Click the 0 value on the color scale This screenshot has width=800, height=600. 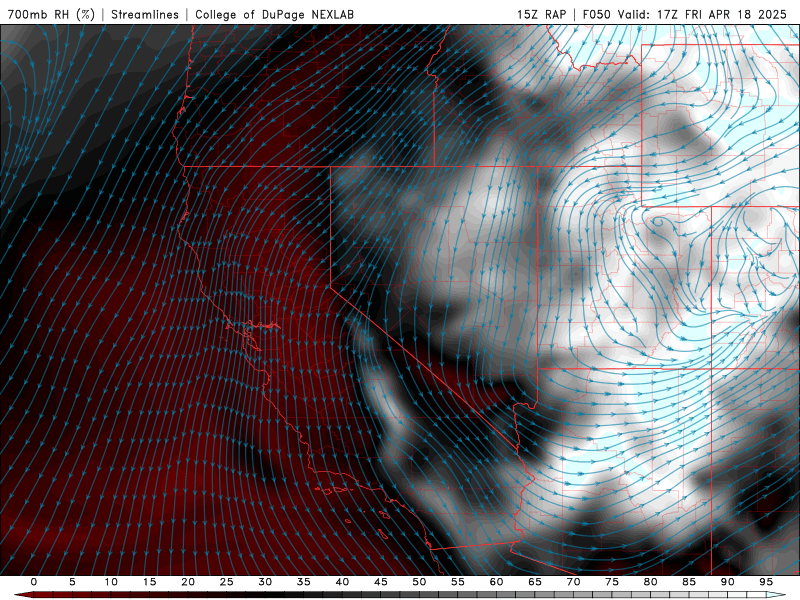tap(34, 582)
